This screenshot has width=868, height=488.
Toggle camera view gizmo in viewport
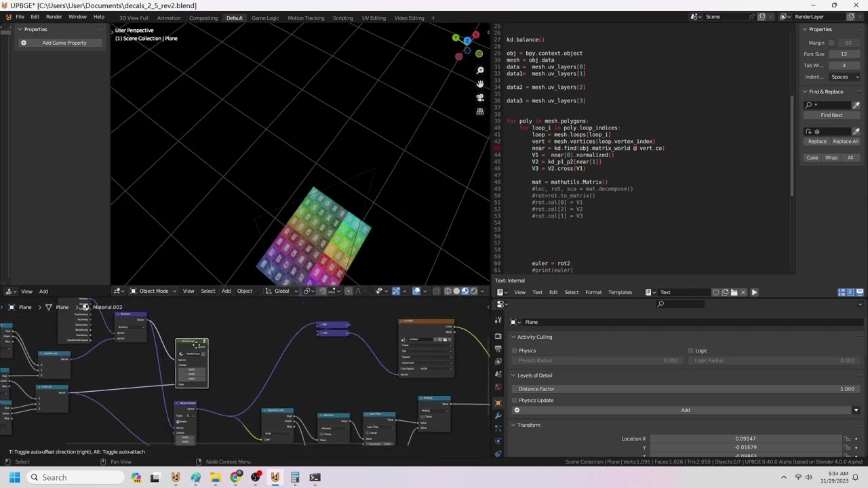tap(480, 98)
